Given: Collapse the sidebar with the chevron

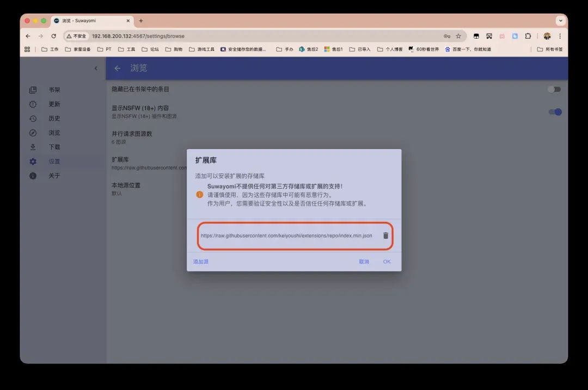Looking at the screenshot, I should (96, 68).
